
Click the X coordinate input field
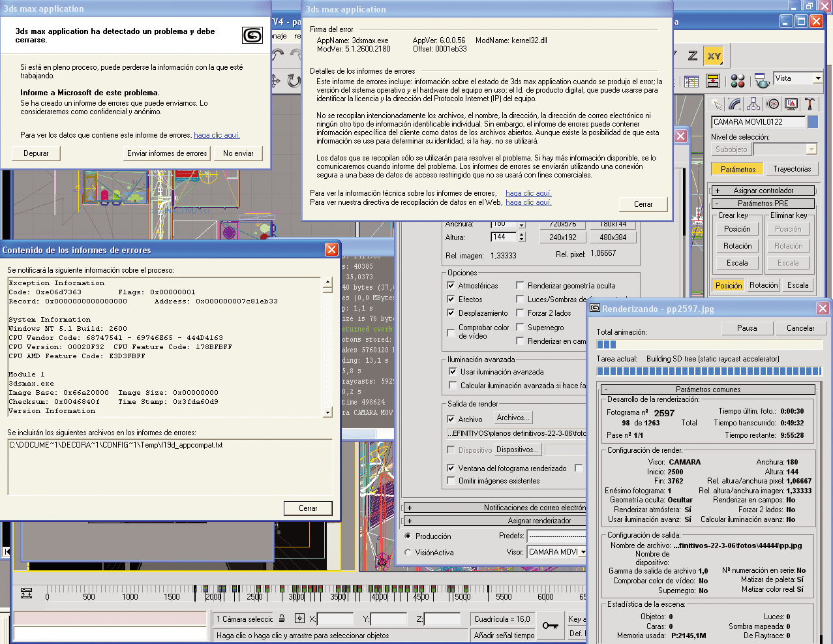335,619
